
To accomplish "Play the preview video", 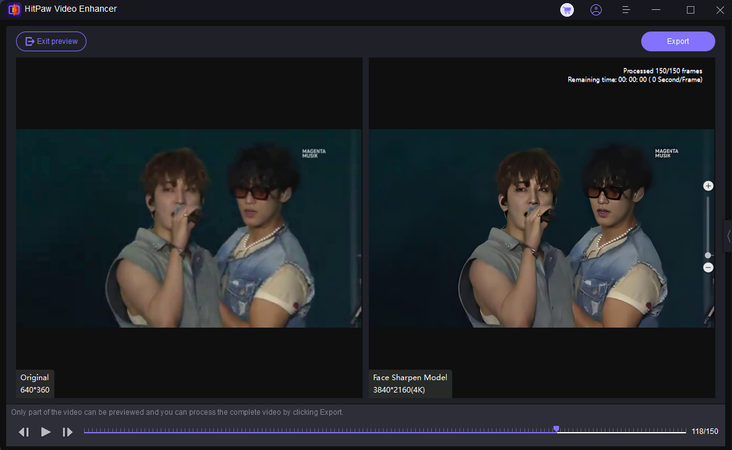I will (46, 432).
